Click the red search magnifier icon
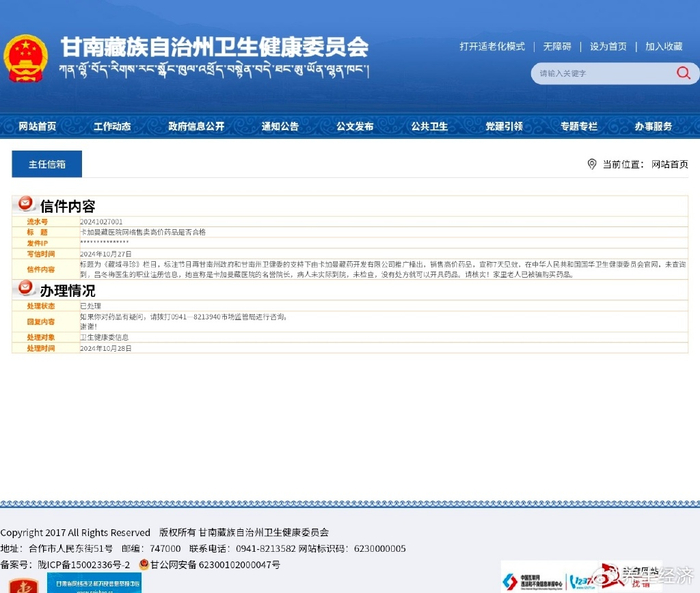Viewport: 700px width, 593px height. click(x=683, y=73)
